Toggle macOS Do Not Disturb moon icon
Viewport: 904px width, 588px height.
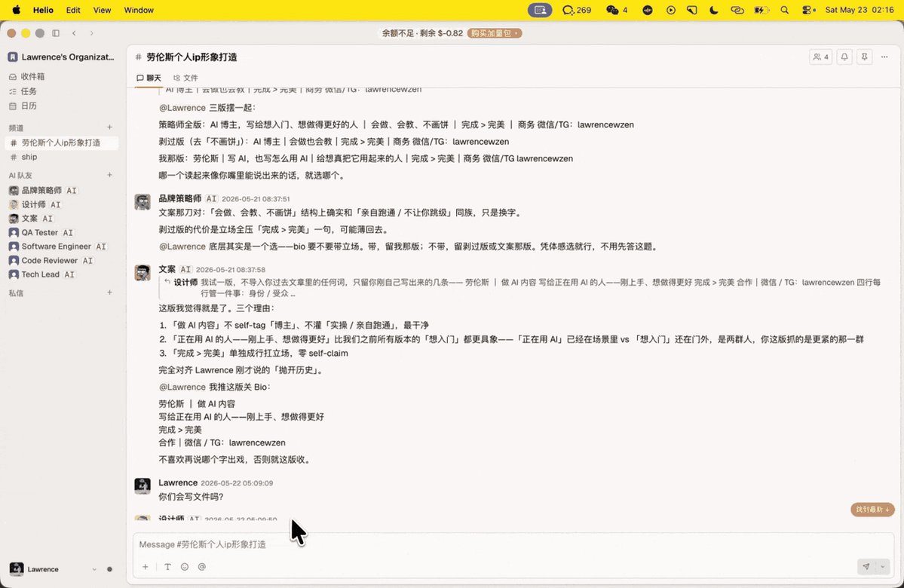pyautogui.click(x=714, y=10)
